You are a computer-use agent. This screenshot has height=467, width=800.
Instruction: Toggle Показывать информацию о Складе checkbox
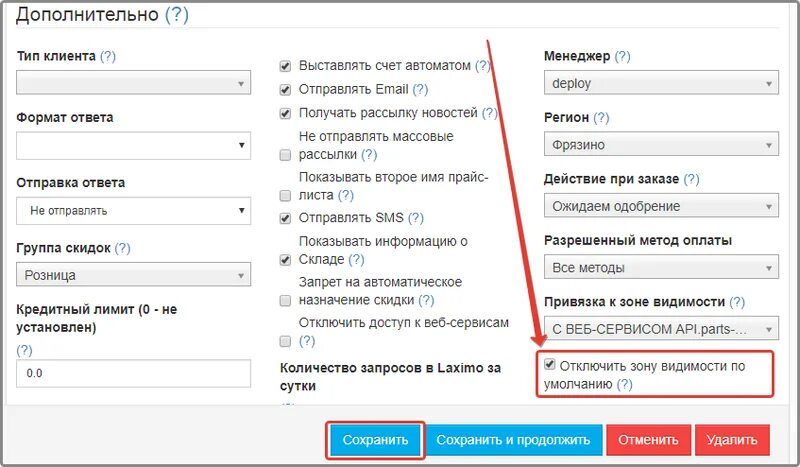click(x=285, y=260)
